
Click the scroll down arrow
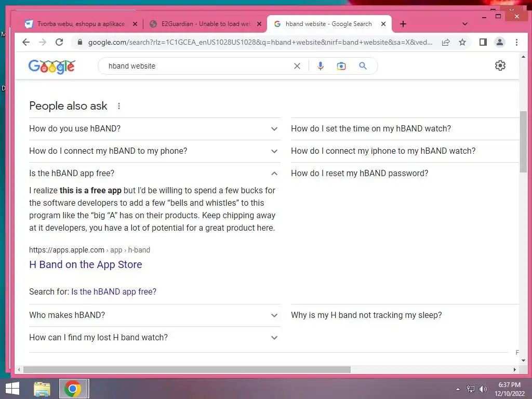click(523, 361)
